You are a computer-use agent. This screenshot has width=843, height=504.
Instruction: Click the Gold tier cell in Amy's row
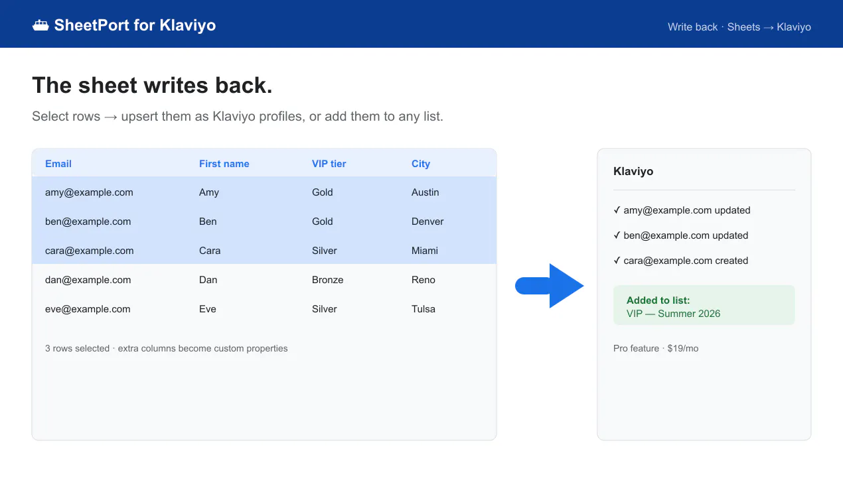point(323,192)
